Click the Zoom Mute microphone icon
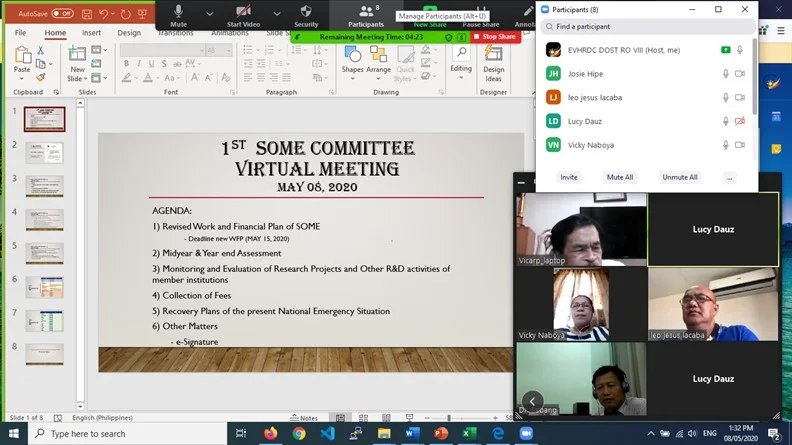792x445 pixels. 178,11
